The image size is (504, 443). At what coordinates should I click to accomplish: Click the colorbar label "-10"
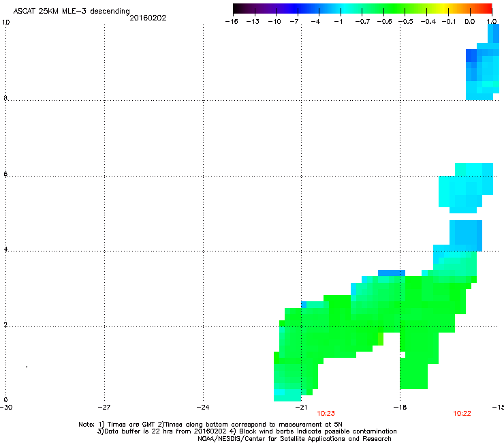coord(274,22)
